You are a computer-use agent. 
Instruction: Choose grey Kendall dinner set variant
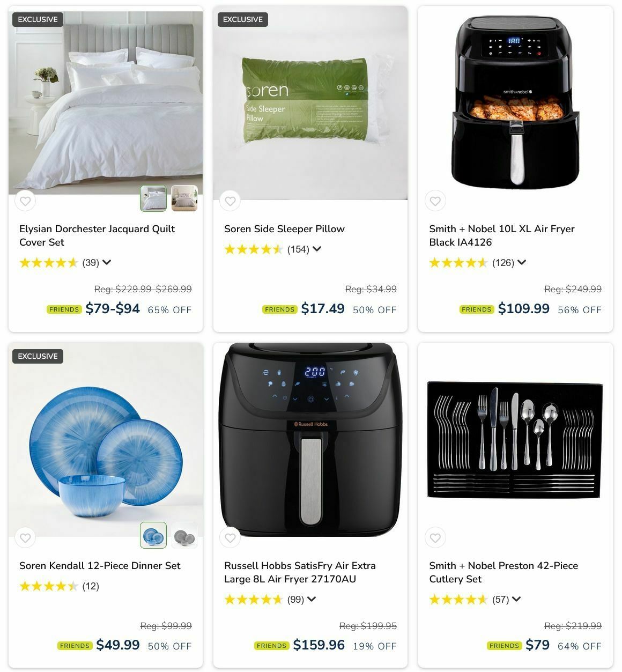click(x=184, y=535)
